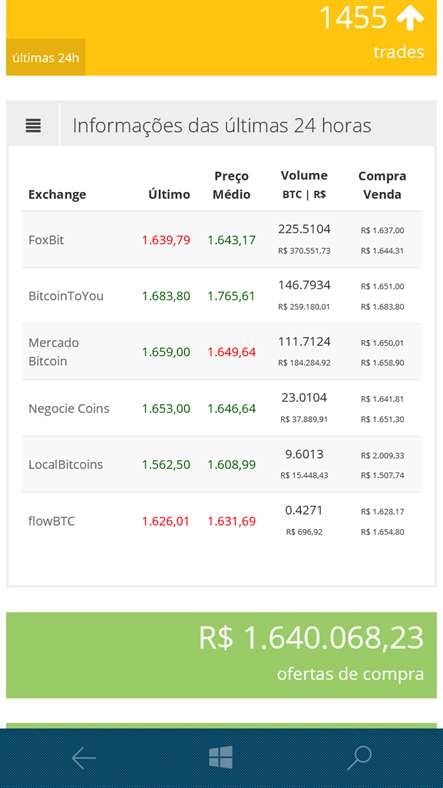The image size is (443, 788).
Task: Tap the Windows Start button
Action: pyautogui.click(x=221, y=757)
